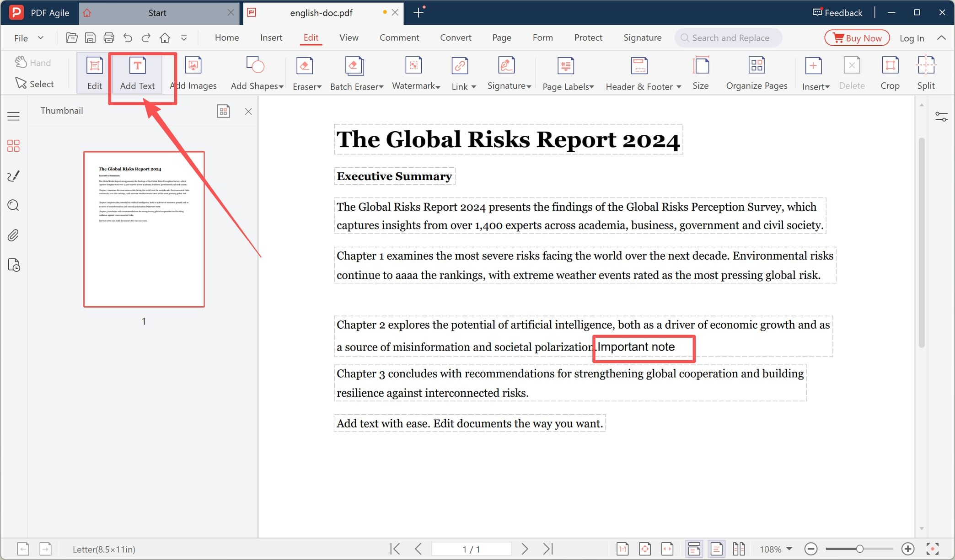
Task: Open annotations pen panel in sidebar
Action: click(x=13, y=176)
